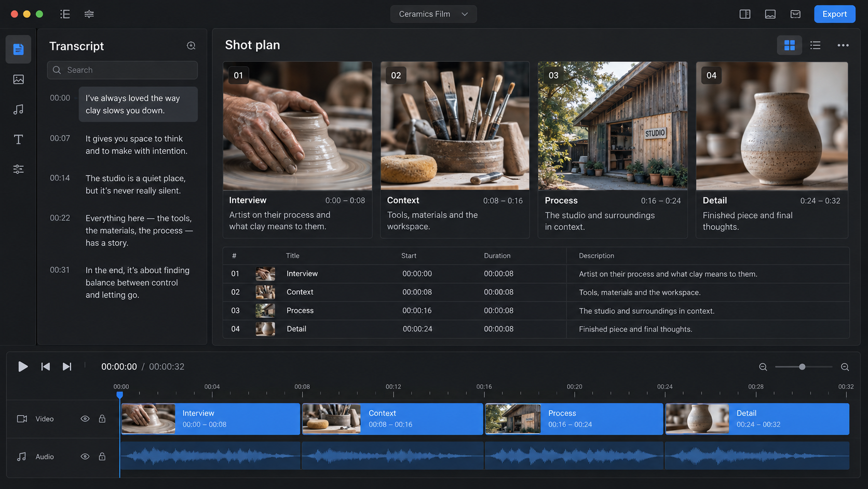Toggle the bottom panel layout icon
This screenshot has height=489, width=868.
point(770,14)
